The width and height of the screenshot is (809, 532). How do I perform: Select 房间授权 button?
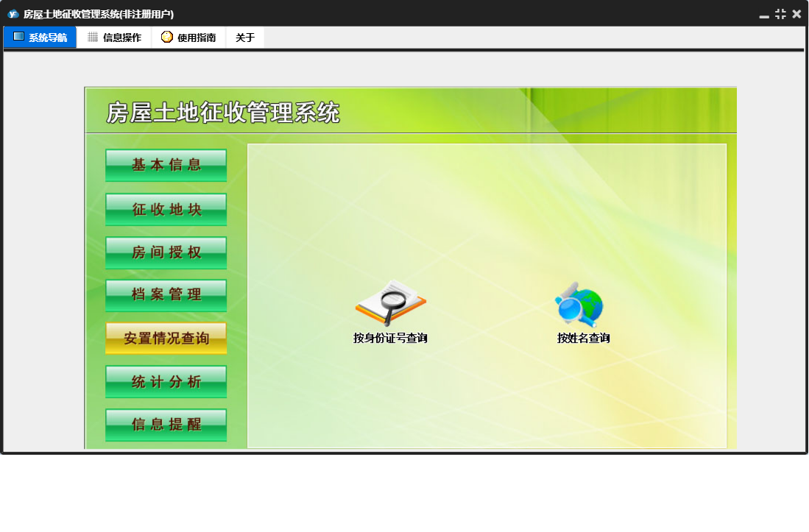point(166,252)
